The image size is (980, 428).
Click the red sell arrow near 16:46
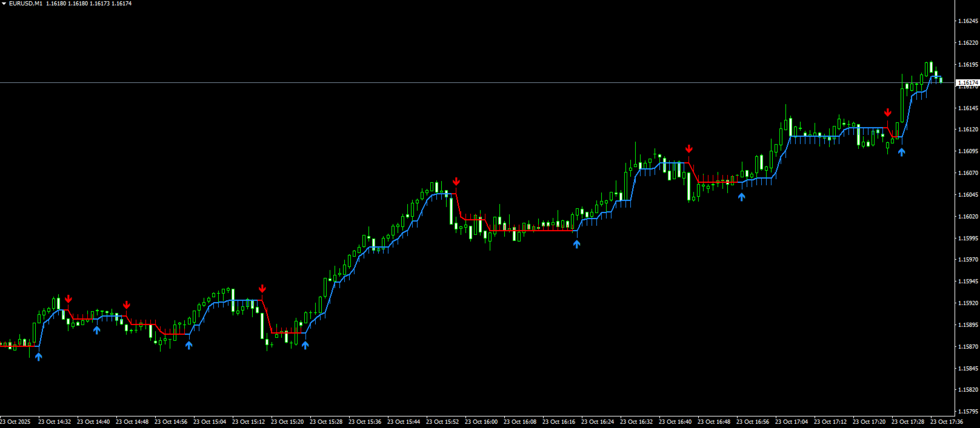[689, 149]
